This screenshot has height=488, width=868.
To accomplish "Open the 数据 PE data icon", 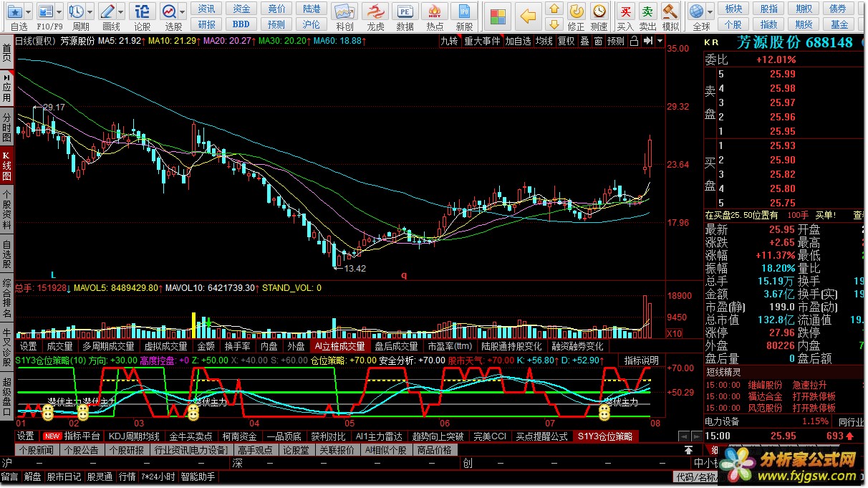I will click(x=405, y=12).
